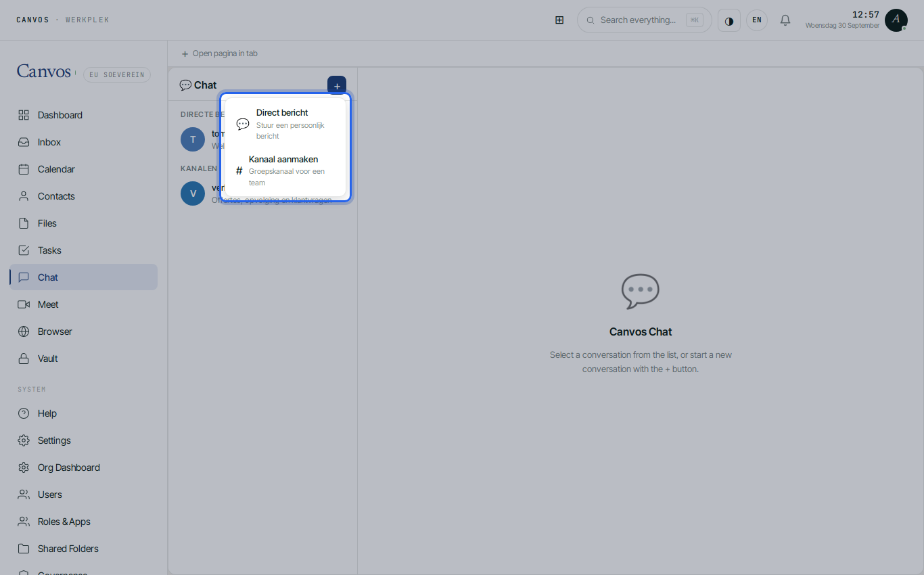The width and height of the screenshot is (924, 575).
Task: Choose Direct bericht from the menu
Action: 285,124
